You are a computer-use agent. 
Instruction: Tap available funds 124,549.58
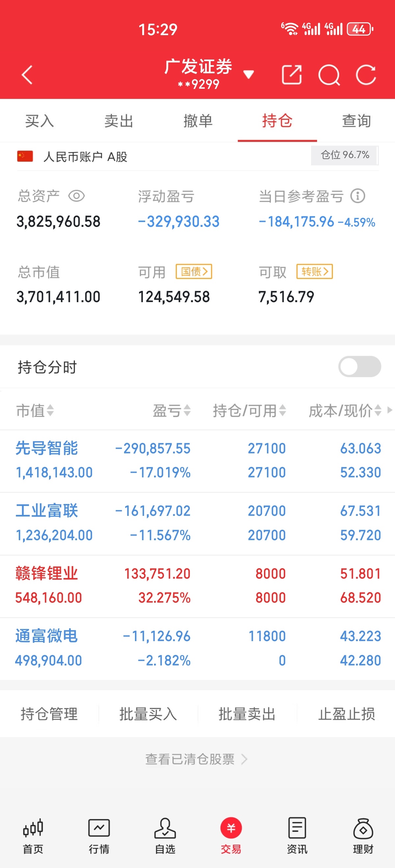tap(174, 297)
